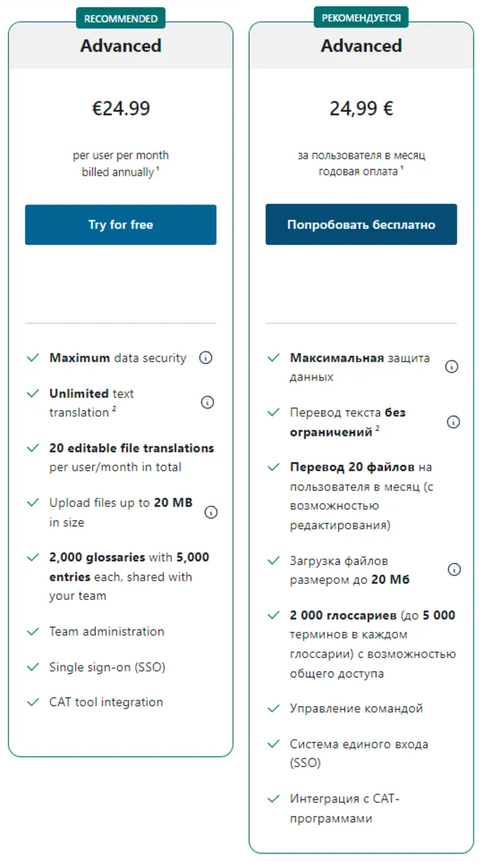Image resolution: width=500 pixels, height=868 pixels.
Task: Click info icon next to Максимальная защита данных
Action: click(x=451, y=367)
